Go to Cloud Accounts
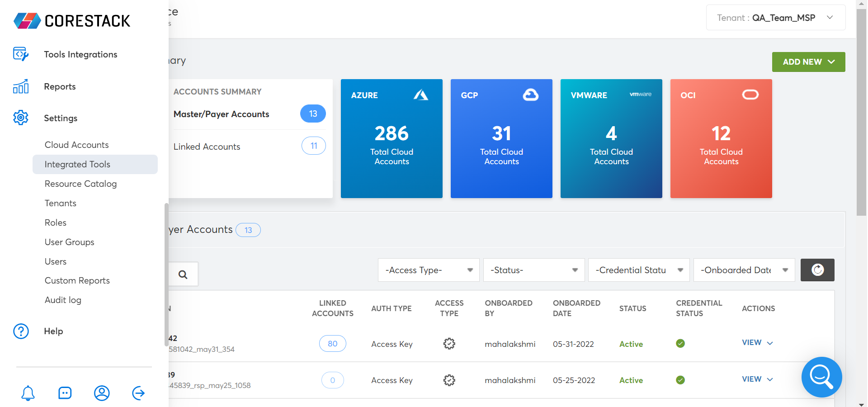This screenshot has height=407, width=868. point(77,145)
